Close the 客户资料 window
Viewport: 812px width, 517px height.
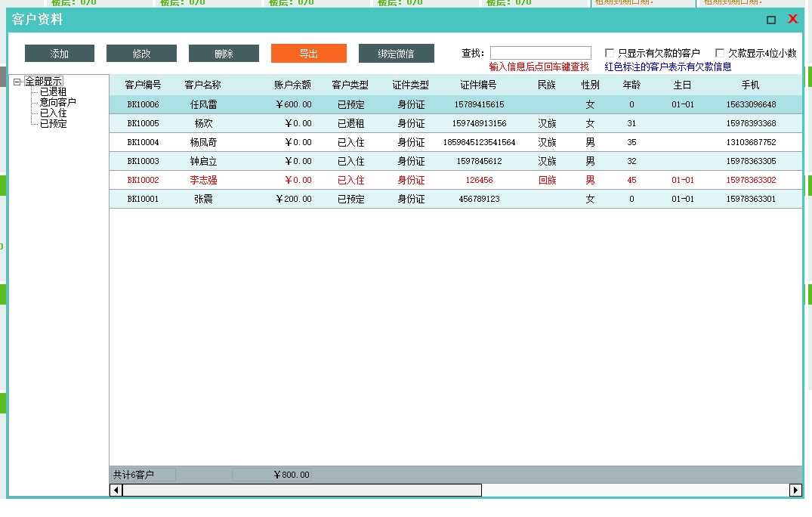point(792,20)
